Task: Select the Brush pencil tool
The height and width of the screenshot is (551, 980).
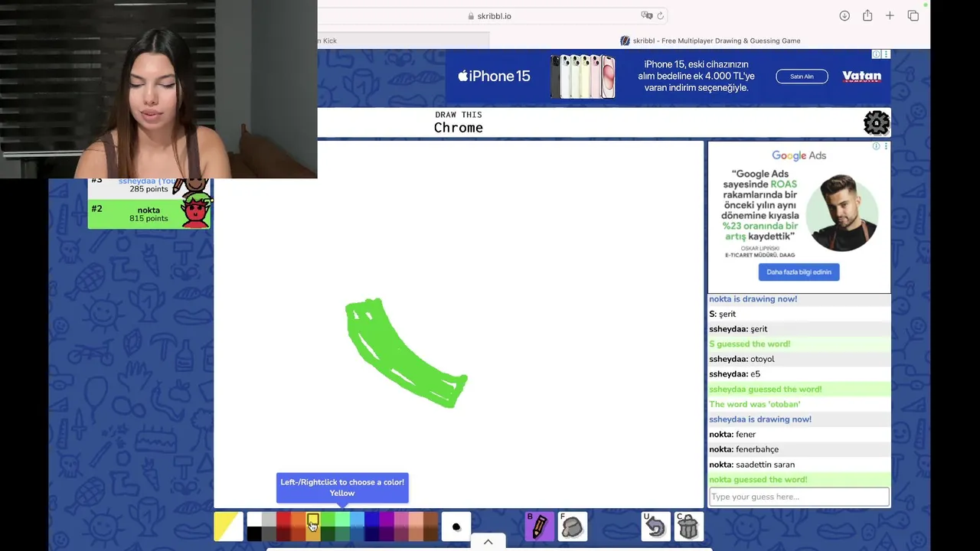Action: [539, 527]
